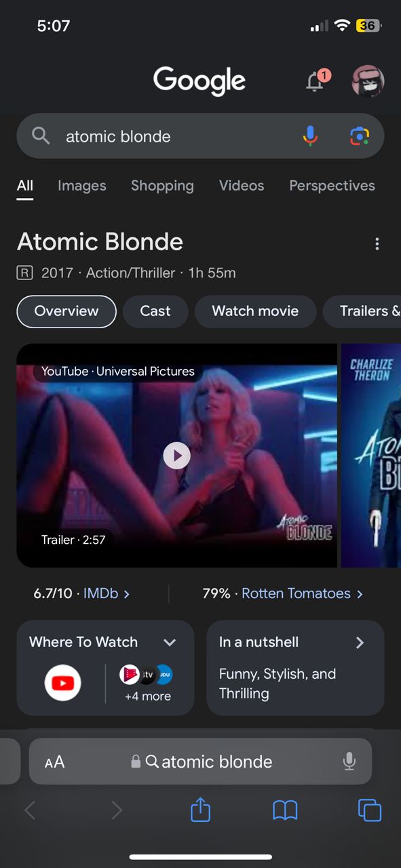The width and height of the screenshot is (401, 868).
Task: Play the Atomic Blonde trailer video
Action: (x=177, y=456)
